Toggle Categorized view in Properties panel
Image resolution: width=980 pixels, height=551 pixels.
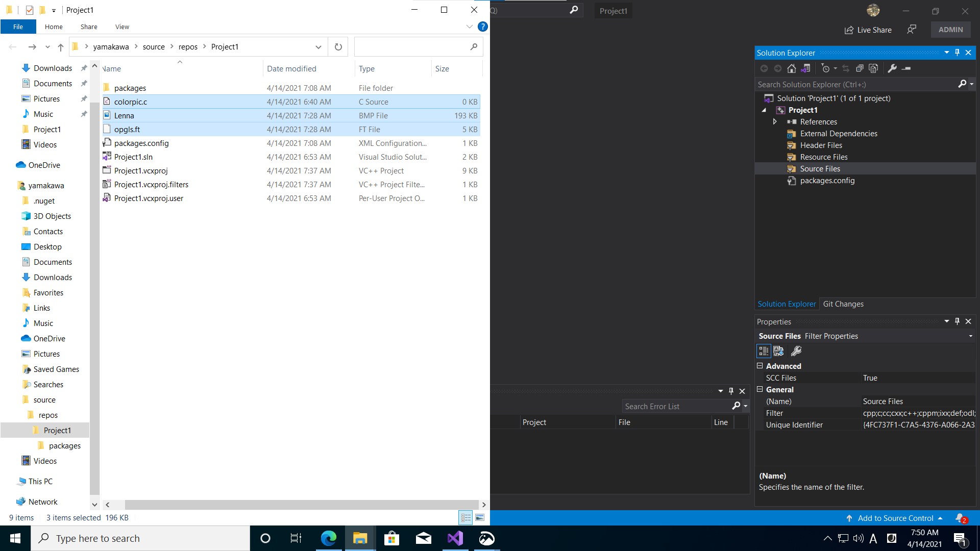(x=764, y=351)
